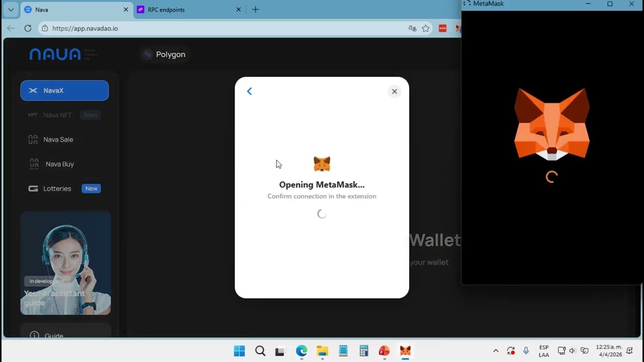Click the 'In development' label on the assistant card
644x362 pixels.
(x=46, y=281)
